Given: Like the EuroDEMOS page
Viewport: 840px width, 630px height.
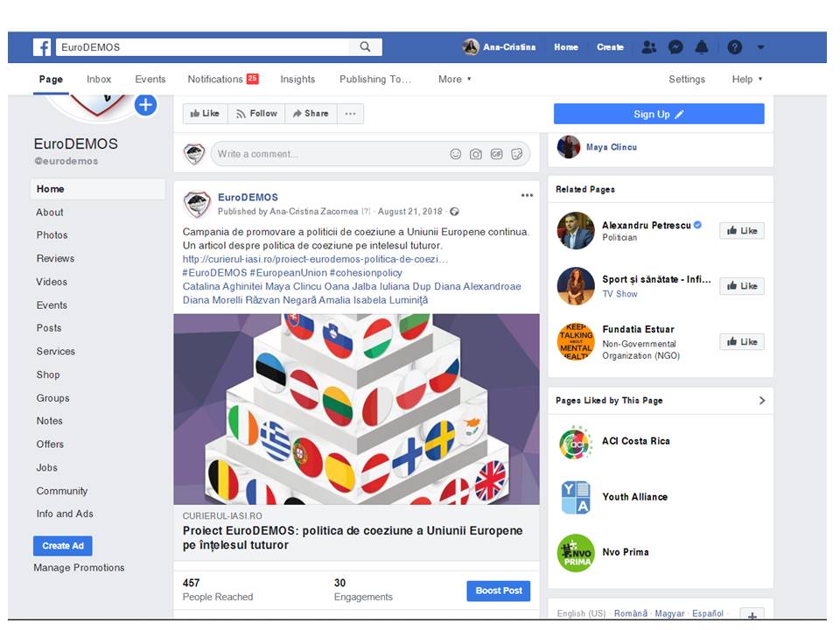Looking at the screenshot, I should point(205,114).
